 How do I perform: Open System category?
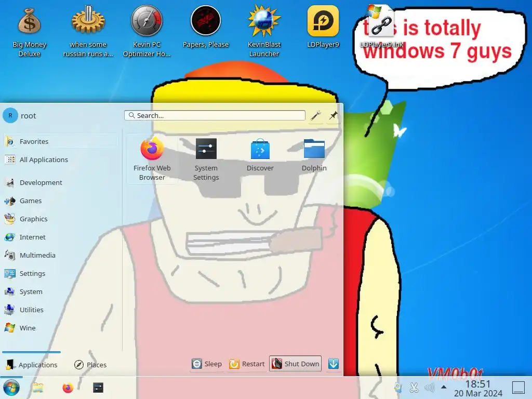61,291
